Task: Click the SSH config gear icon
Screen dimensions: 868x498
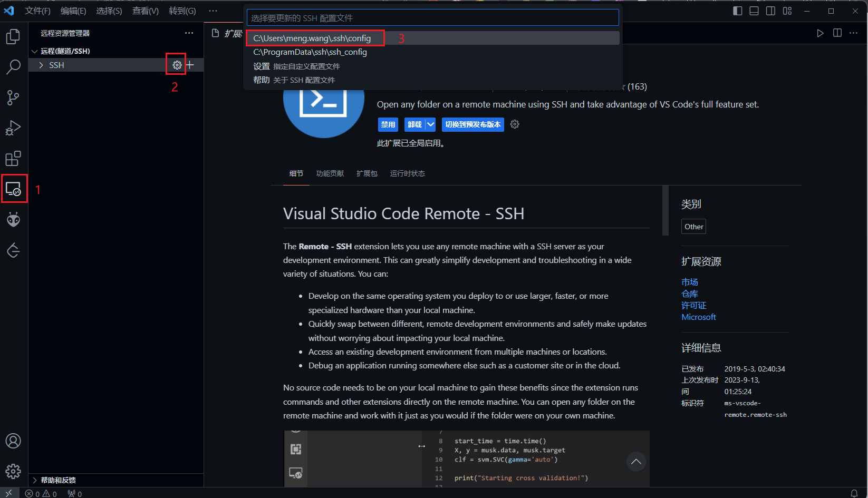Action: click(177, 65)
